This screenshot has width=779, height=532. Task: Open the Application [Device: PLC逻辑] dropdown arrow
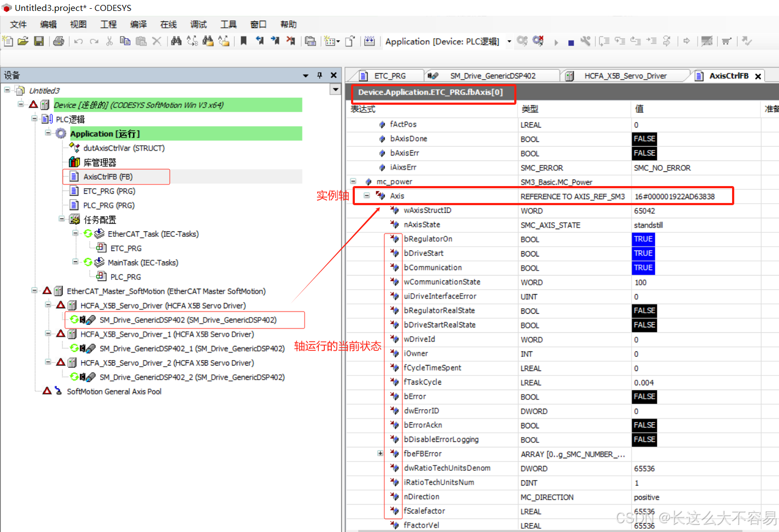[509, 41]
